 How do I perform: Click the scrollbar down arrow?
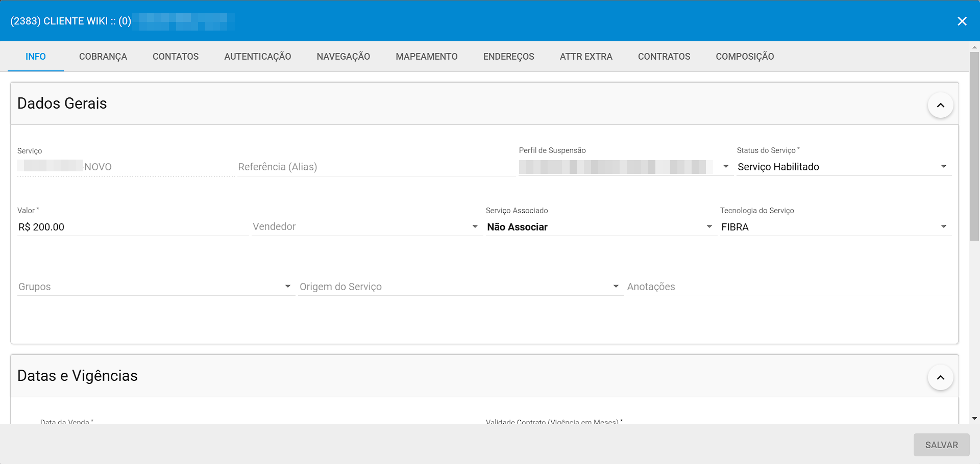pos(974,419)
